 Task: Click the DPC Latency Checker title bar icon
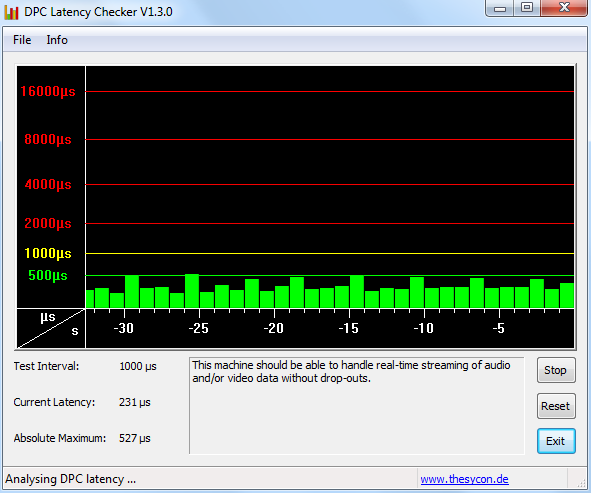[x=11, y=12]
